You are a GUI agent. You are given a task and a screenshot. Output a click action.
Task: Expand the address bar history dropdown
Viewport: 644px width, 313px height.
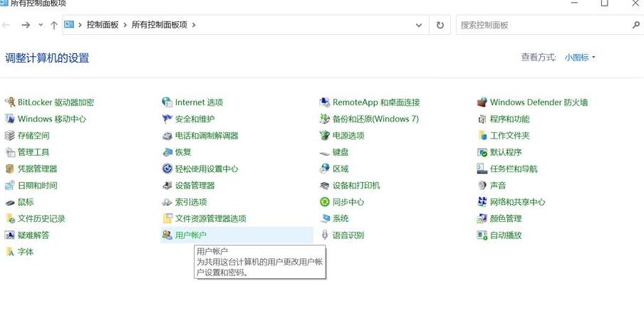(x=419, y=25)
